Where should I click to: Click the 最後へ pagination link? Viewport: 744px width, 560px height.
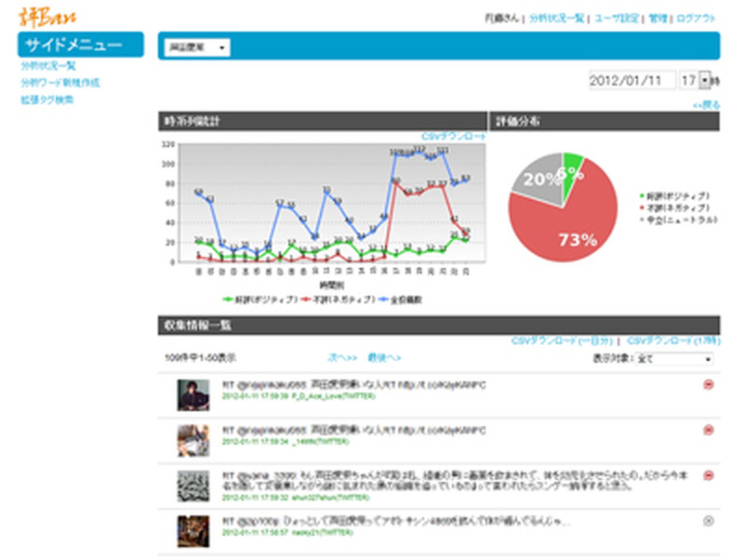[384, 357]
